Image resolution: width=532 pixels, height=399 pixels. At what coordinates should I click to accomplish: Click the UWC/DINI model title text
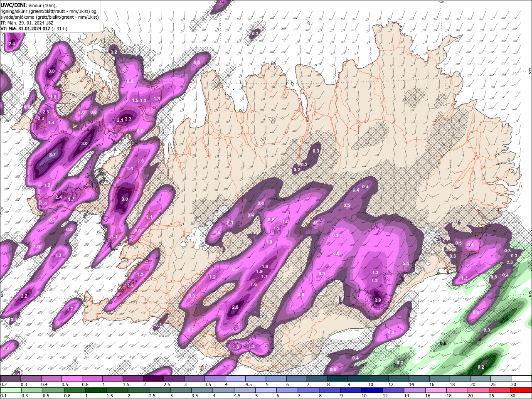pos(13,5)
